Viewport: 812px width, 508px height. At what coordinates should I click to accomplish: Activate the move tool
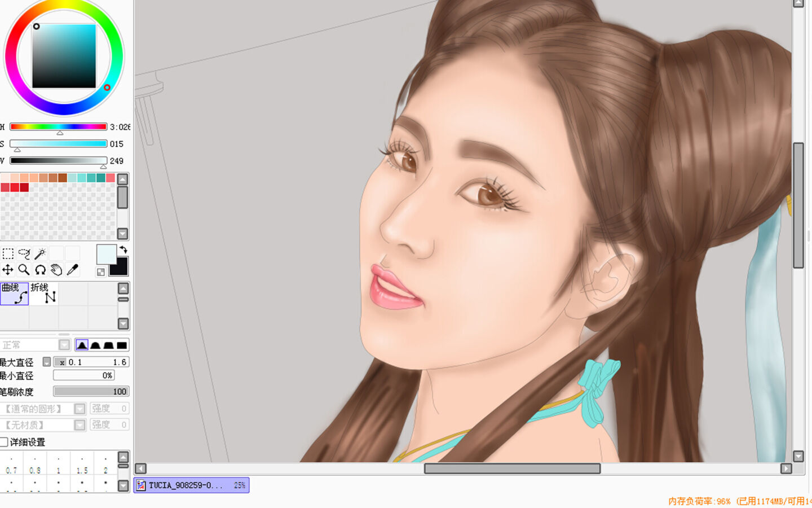(x=8, y=270)
